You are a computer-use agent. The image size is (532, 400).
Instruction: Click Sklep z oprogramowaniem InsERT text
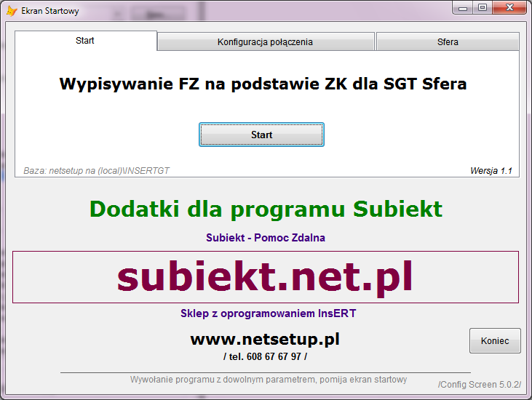[268, 313]
